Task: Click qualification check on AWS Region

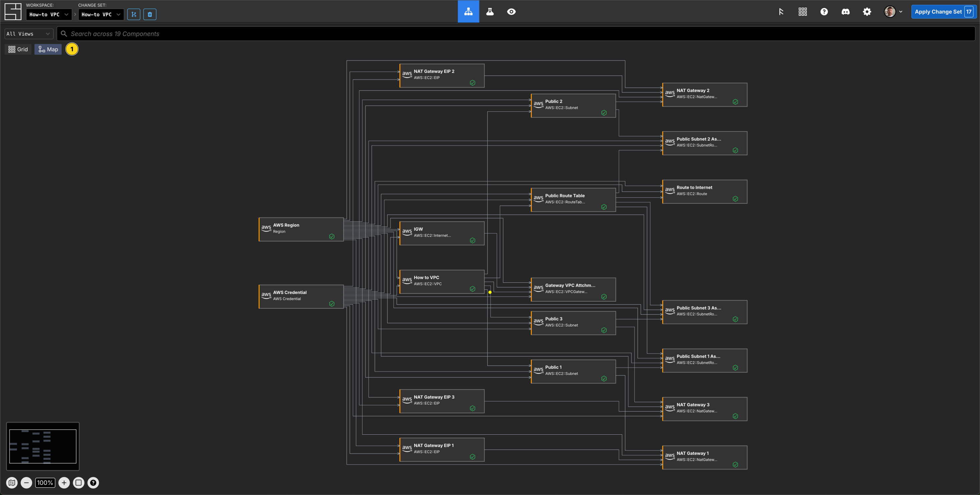Action: [332, 236]
